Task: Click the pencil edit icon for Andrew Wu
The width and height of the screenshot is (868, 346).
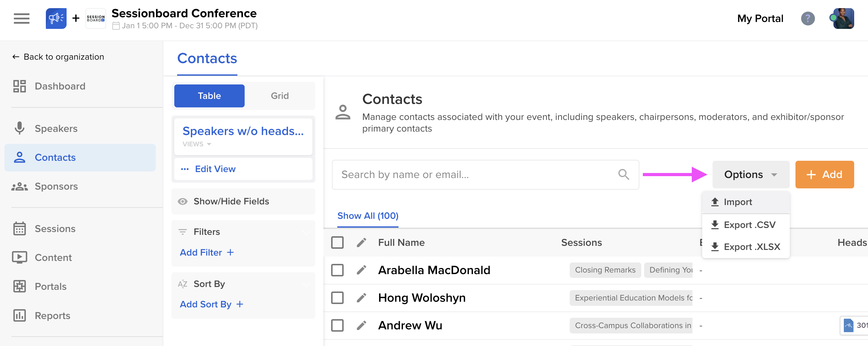Action: (361, 325)
